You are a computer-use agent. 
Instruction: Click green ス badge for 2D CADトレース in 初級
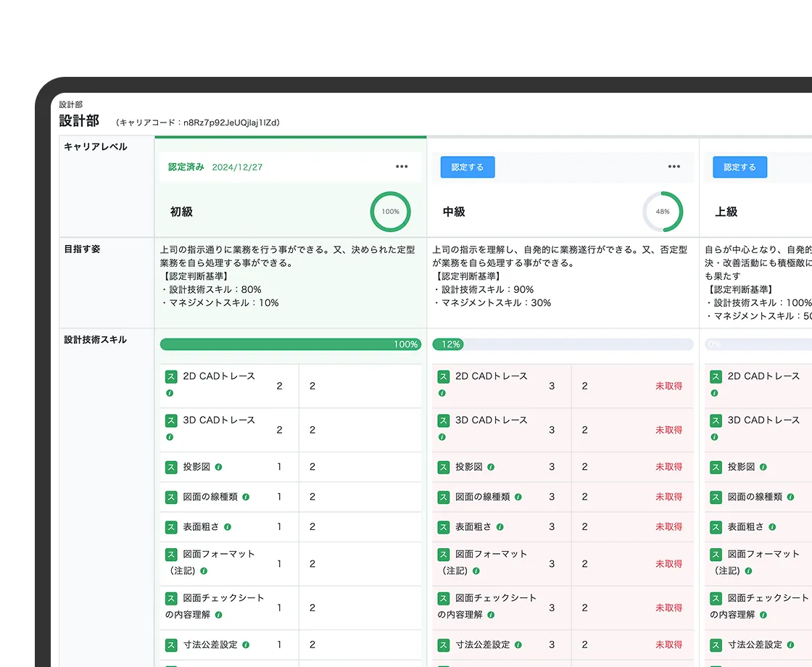pos(171,377)
